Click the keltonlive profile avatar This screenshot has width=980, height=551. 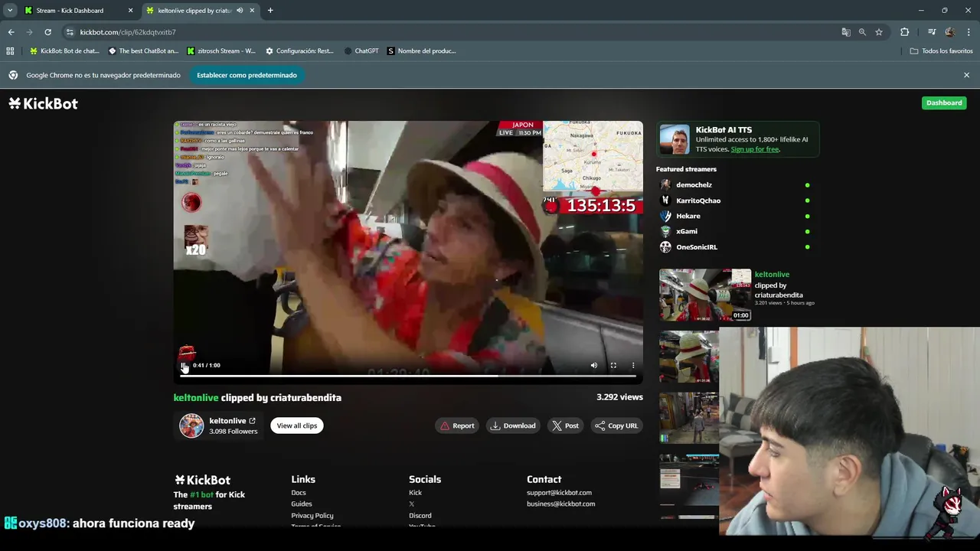(x=191, y=425)
